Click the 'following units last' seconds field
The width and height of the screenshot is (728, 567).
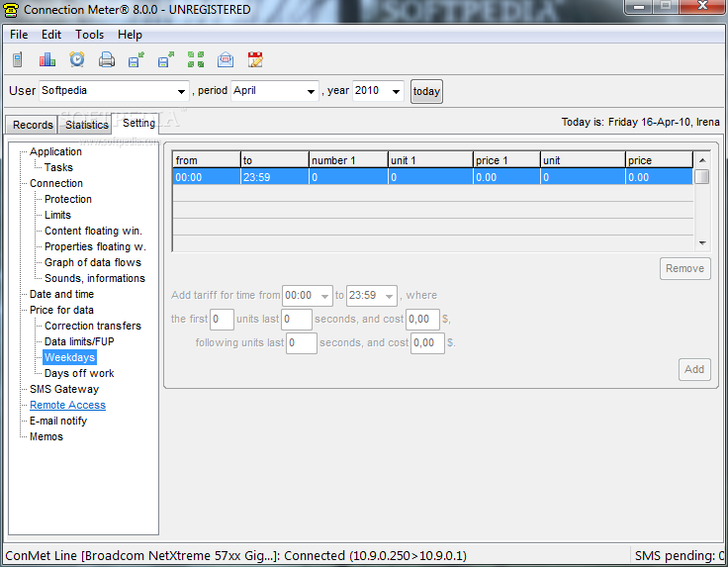[x=302, y=342]
